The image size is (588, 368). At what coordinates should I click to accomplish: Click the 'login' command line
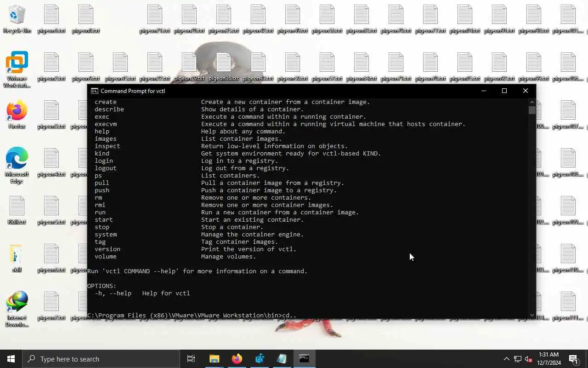tap(186, 161)
